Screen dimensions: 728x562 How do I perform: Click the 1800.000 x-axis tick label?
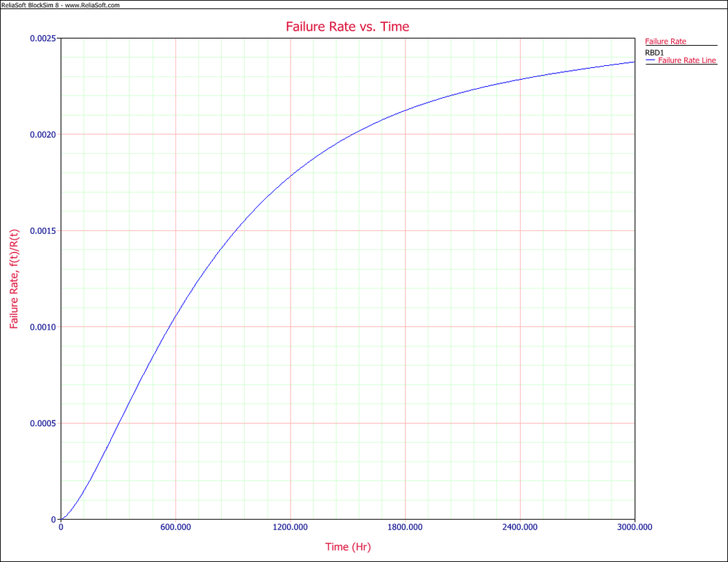405,527
